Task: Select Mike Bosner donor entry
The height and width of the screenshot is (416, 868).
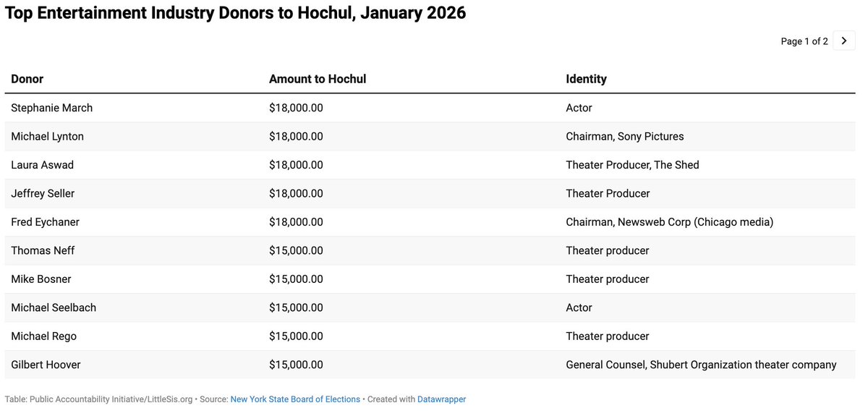Action: [41, 279]
